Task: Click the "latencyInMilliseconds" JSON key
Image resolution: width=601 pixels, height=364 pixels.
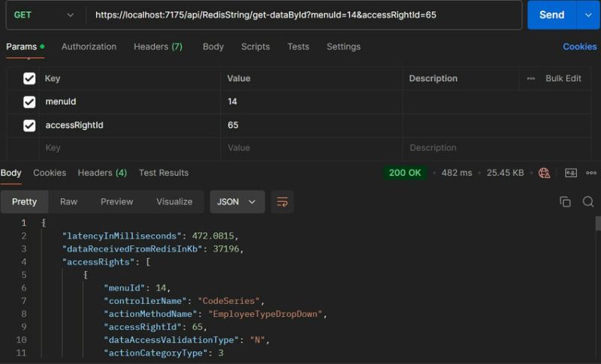Action: point(122,236)
